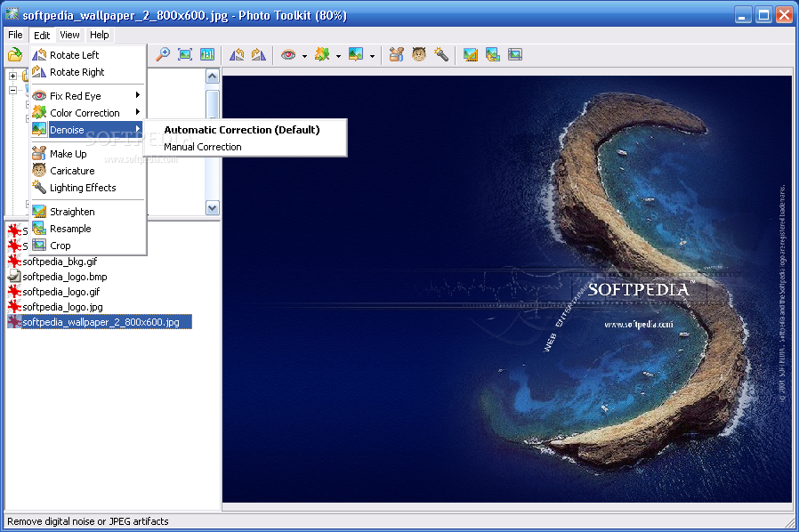The height and width of the screenshot is (532, 799).
Task: Click the window title bar app icon
Action: (x=12, y=15)
